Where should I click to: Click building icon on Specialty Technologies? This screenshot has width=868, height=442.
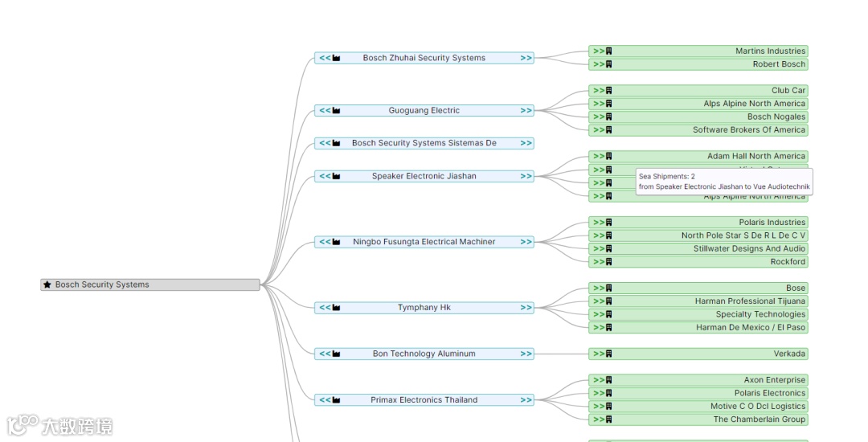(x=609, y=314)
